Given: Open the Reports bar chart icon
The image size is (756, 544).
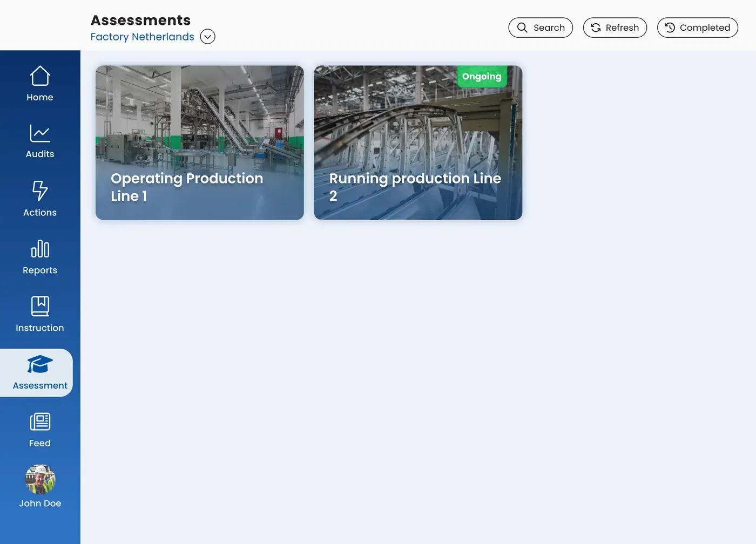Looking at the screenshot, I should tap(40, 249).
